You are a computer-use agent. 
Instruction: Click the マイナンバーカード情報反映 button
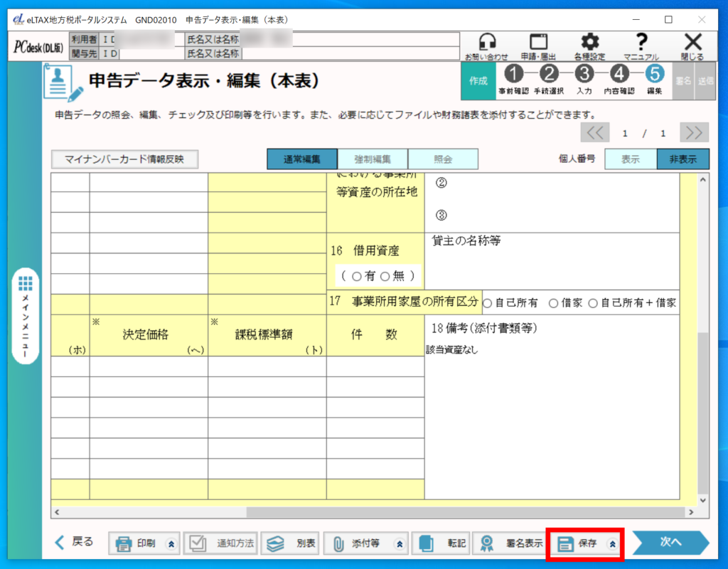[x=124, y=159]
